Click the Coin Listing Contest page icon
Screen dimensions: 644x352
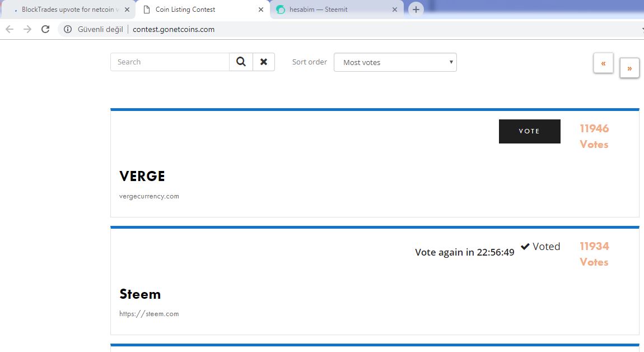point(147,10)
